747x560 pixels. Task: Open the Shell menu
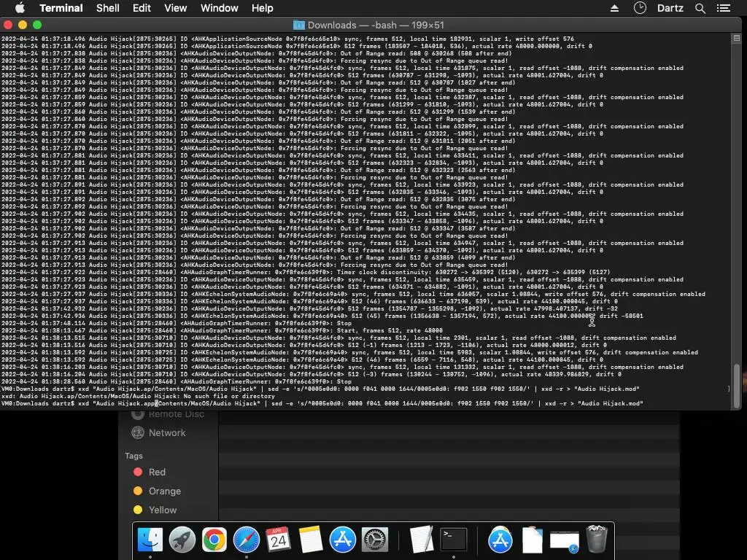(108, 8)
